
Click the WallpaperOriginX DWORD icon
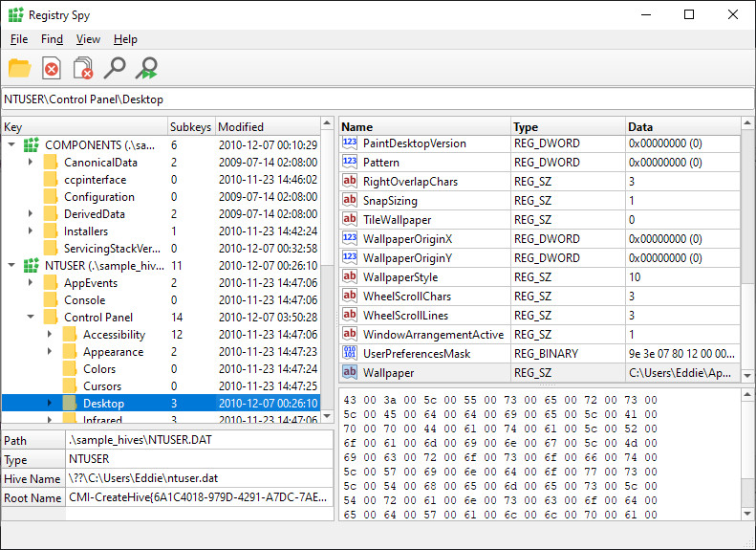point(350,238)
